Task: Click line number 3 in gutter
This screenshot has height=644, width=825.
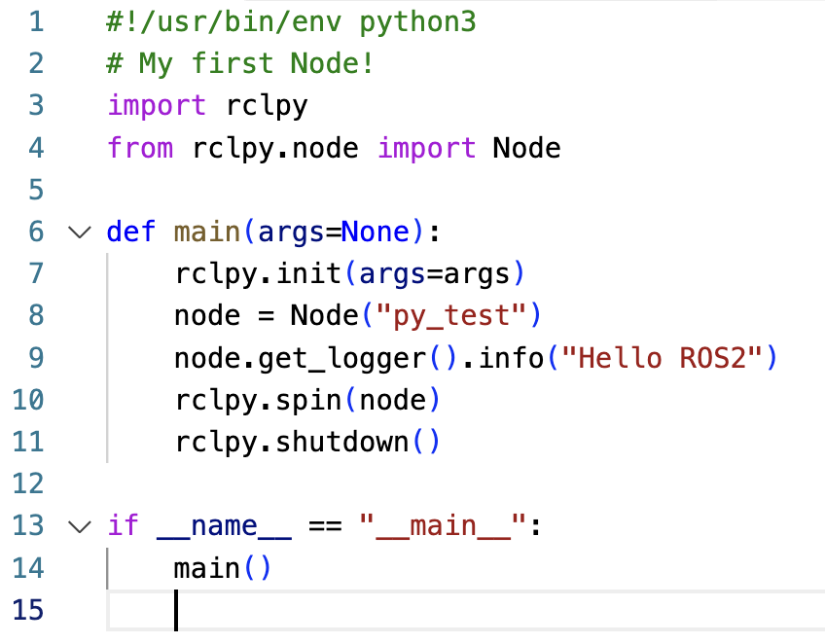Action: [36, 105]
